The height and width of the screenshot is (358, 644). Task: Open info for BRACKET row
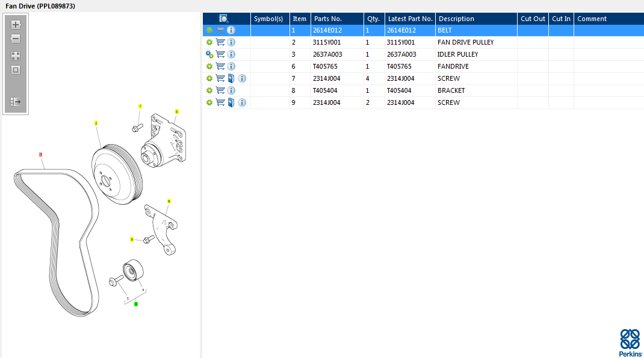point(231,90)
